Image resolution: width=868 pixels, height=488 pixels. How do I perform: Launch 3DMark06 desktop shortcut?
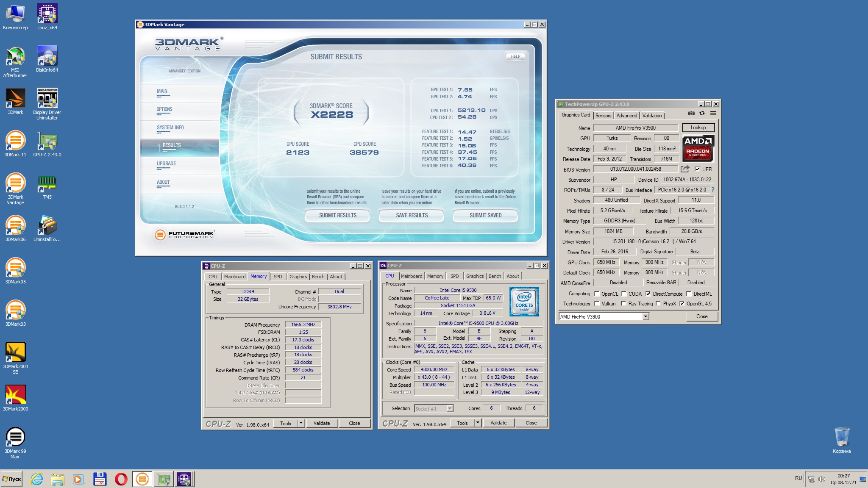(x=15, y=229)
